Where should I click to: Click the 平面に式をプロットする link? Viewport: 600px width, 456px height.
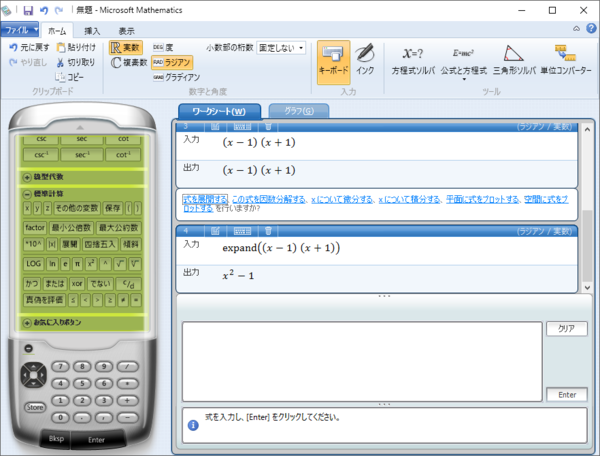click(483, 199)
